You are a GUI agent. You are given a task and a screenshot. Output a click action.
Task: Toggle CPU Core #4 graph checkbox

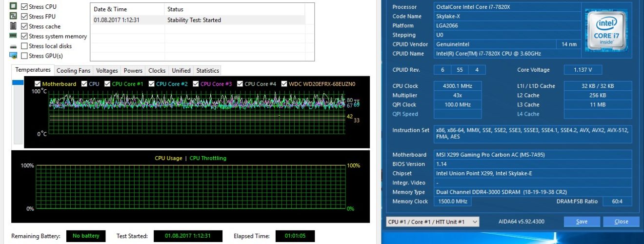pyautogui.click(x=240, y=84)
